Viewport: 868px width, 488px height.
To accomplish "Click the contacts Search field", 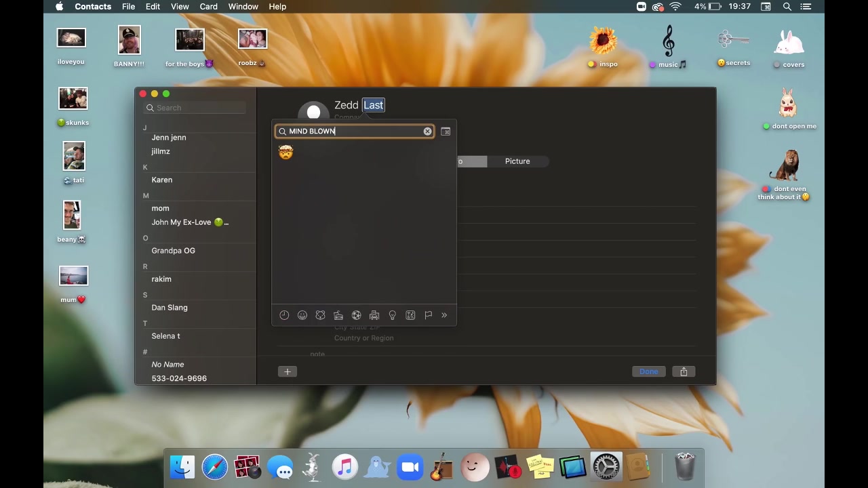I will (x=197, y=108).
